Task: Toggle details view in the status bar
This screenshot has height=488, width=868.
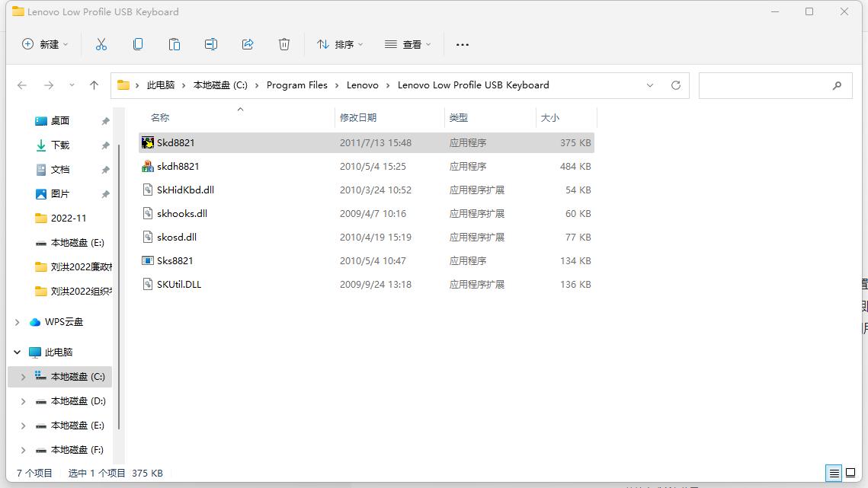Action: coord(834,473)
